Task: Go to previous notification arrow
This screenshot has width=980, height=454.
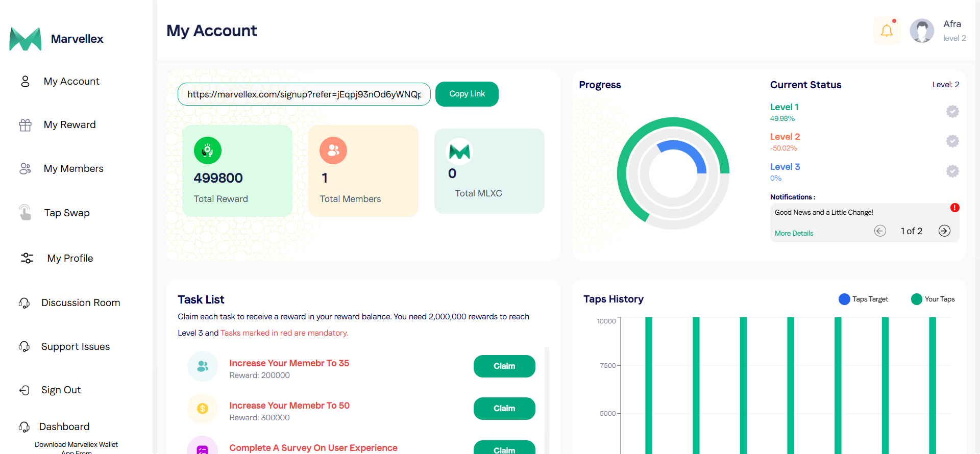Action: pos(880,231)
